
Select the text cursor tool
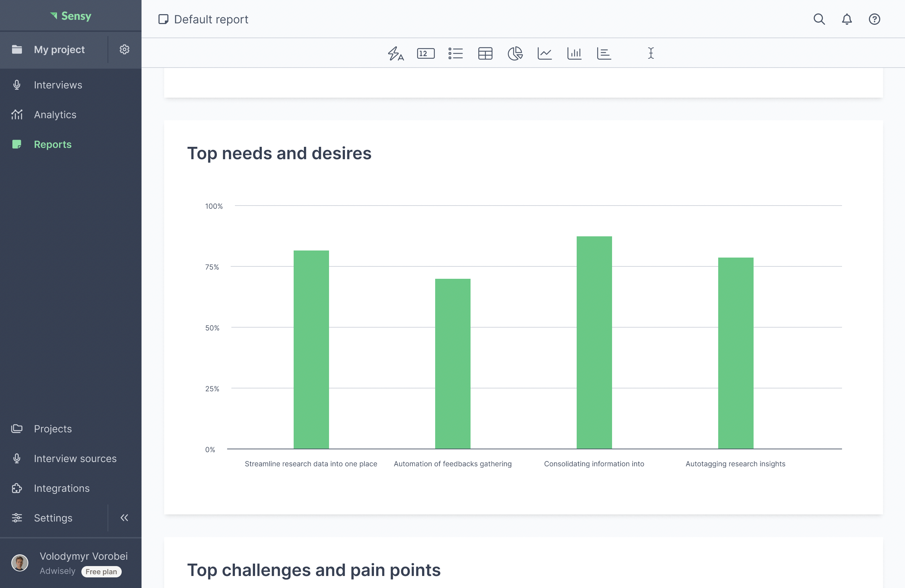coord(650,53)
